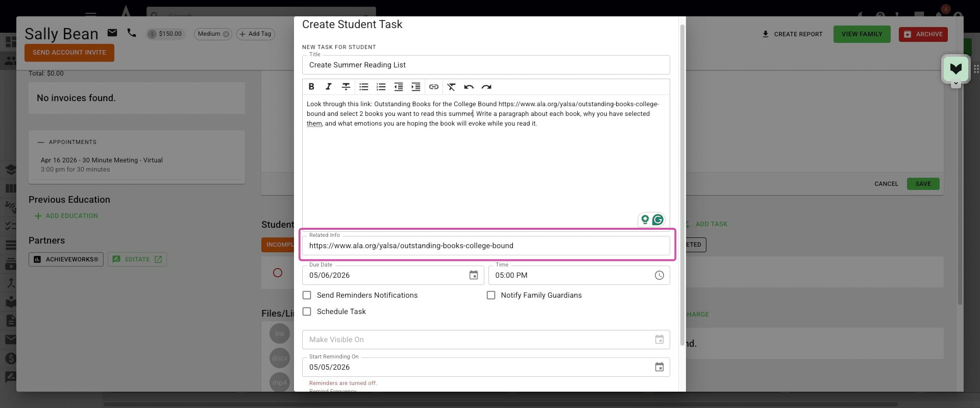The width and height of the screenshot is (980, 408).
Task: Collapse the Appointments section
Action: [41, 142]
